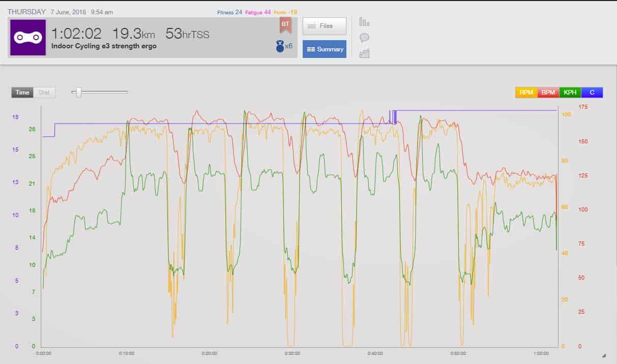This screenshot has height=364, width=617.
Task: Click the 100 RPM axis label
Action: pyautogui.click(x=566, y=114)
